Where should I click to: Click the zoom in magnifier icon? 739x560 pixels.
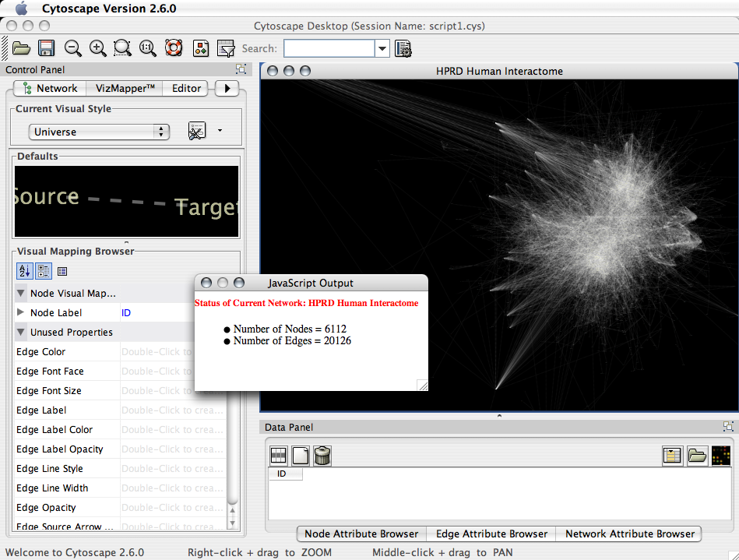(x=98, y=48)
